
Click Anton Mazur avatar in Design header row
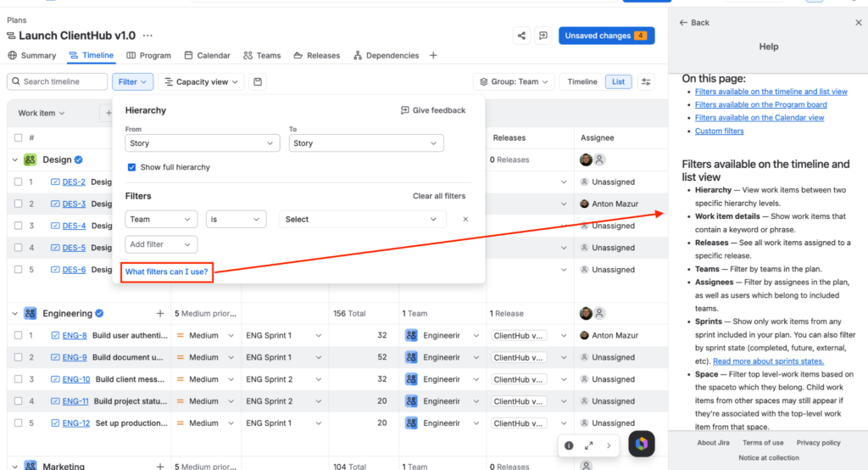(x=586, y=159)
